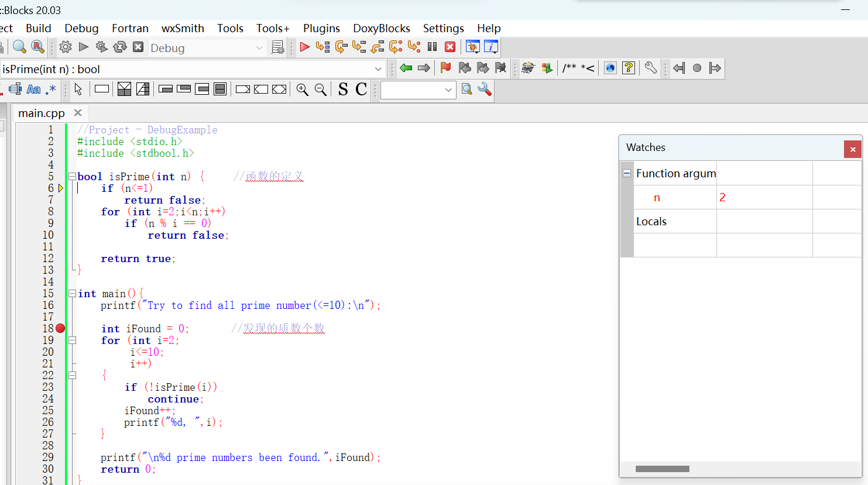The height and width of the screenshot is (485, 868).
Task: Click the DoxyBlocks view HTML globe icon
Action: (x=610, y=68)
